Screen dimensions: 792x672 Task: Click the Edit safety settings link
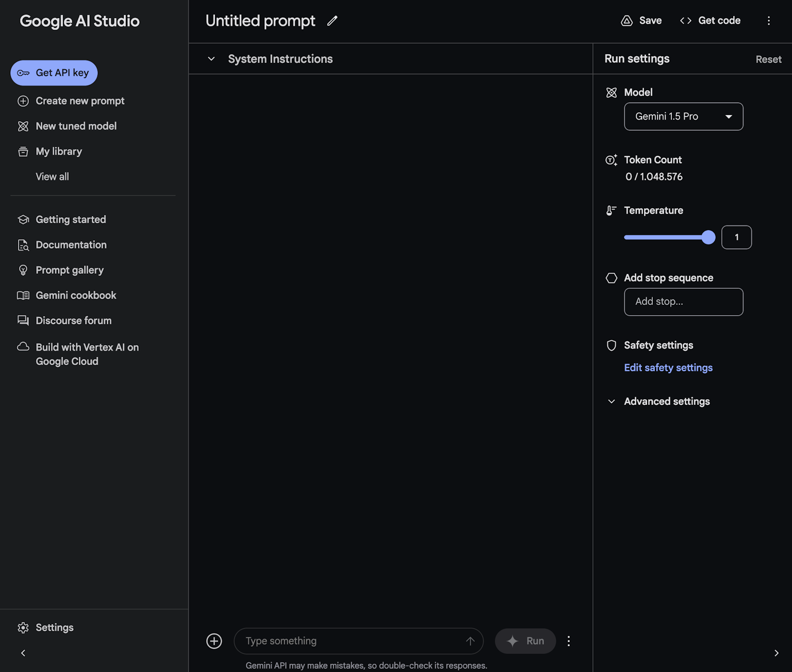point(668,368)
